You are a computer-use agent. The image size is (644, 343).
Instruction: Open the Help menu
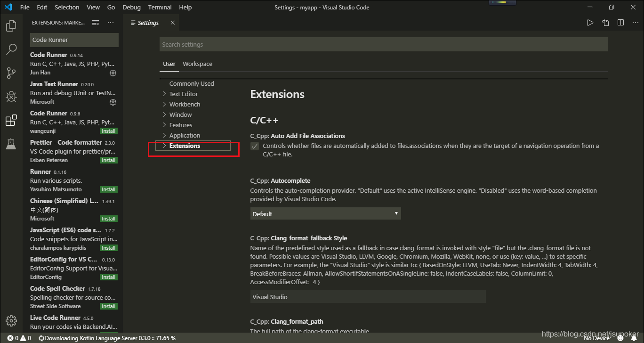185,7
